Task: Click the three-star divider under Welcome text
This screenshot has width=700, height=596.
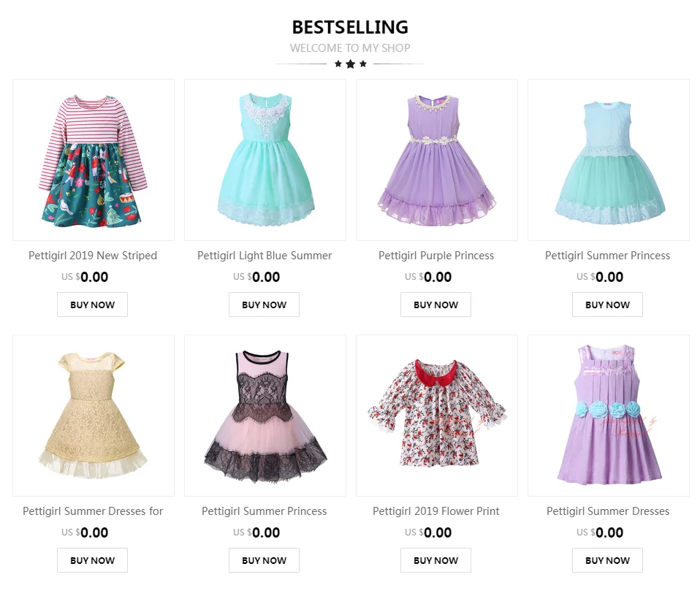Action: 350,64
